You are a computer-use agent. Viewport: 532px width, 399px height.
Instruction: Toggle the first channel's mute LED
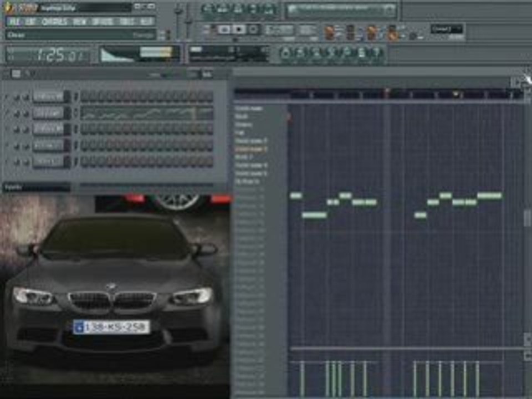7,97
